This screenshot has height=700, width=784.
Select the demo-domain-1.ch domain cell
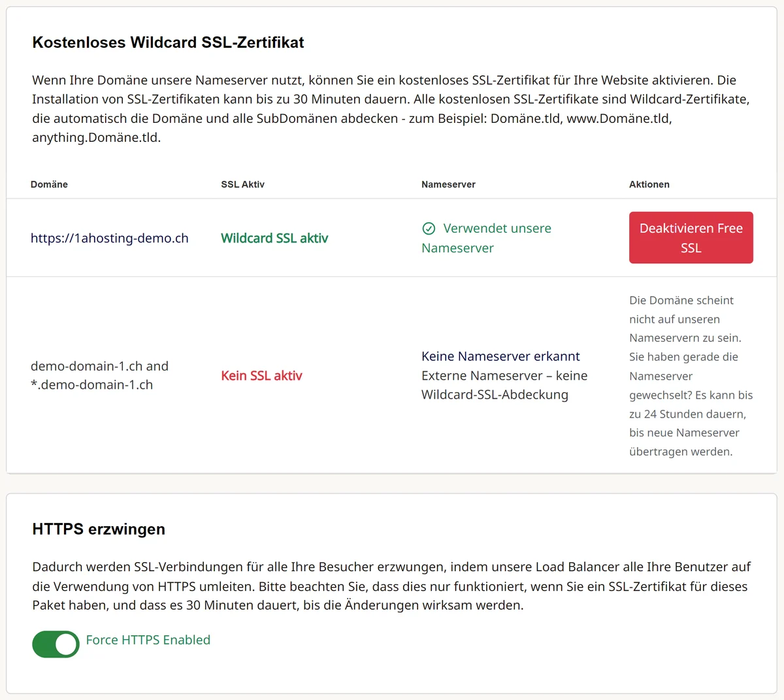99,375
